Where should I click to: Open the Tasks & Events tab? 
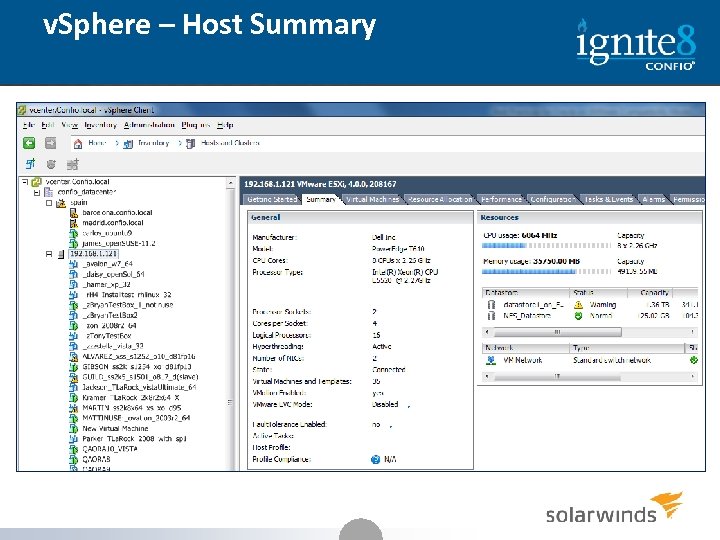pos(608,199)
